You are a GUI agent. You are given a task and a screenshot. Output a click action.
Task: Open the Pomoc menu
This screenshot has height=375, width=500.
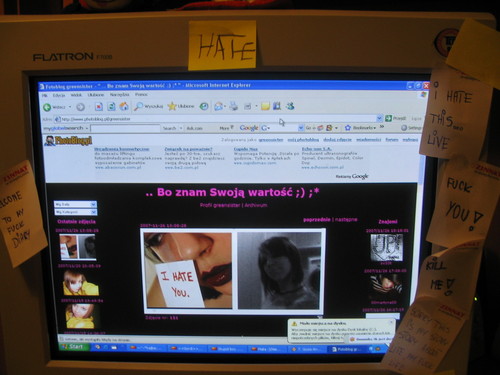(x=141, y=95)
